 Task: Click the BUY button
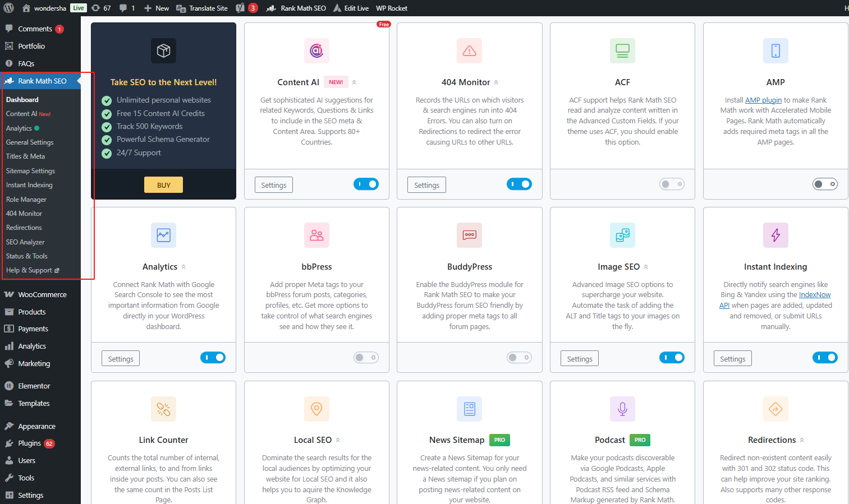tap(163, 184)
